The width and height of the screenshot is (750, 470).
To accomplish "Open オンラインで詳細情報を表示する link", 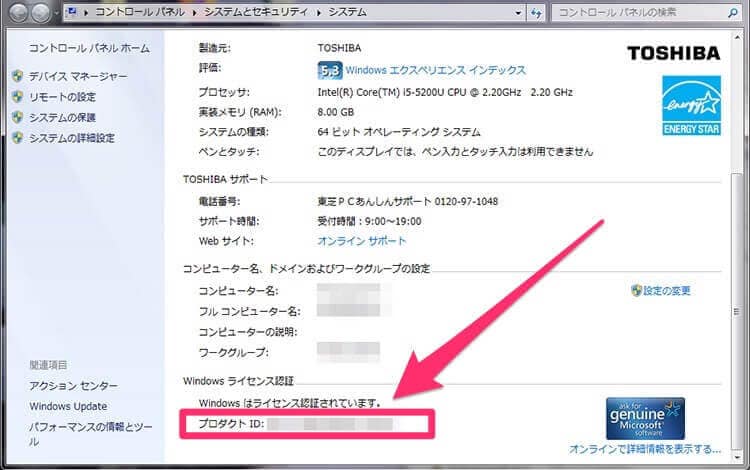I will (x=644, y=449).
